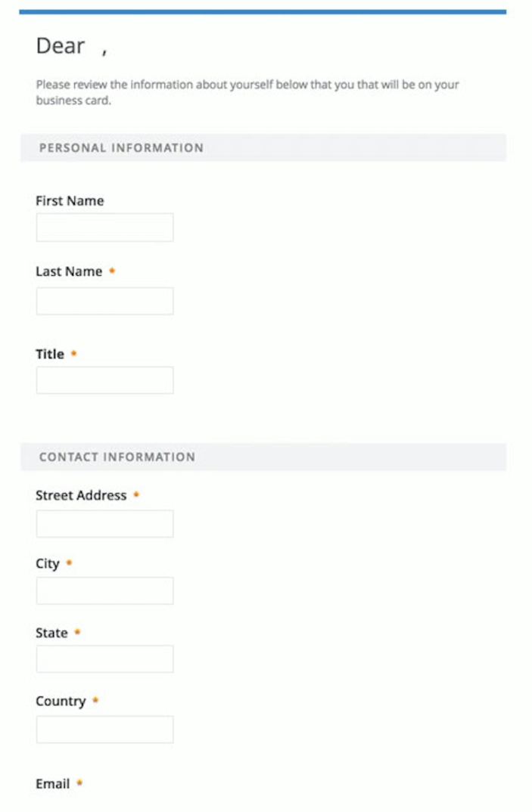Select the State input field
Image resolution: width=532 pixels, height=812 pixels.
coord(104,659)
